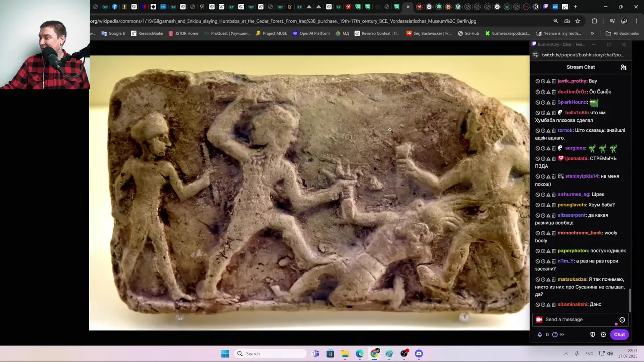Open ResearchGate bookmark
644x362 pixels.
147,33
